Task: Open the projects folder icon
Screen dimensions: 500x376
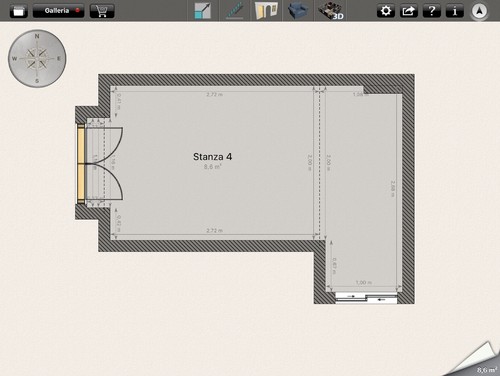Action: click(x=19, y=11)
